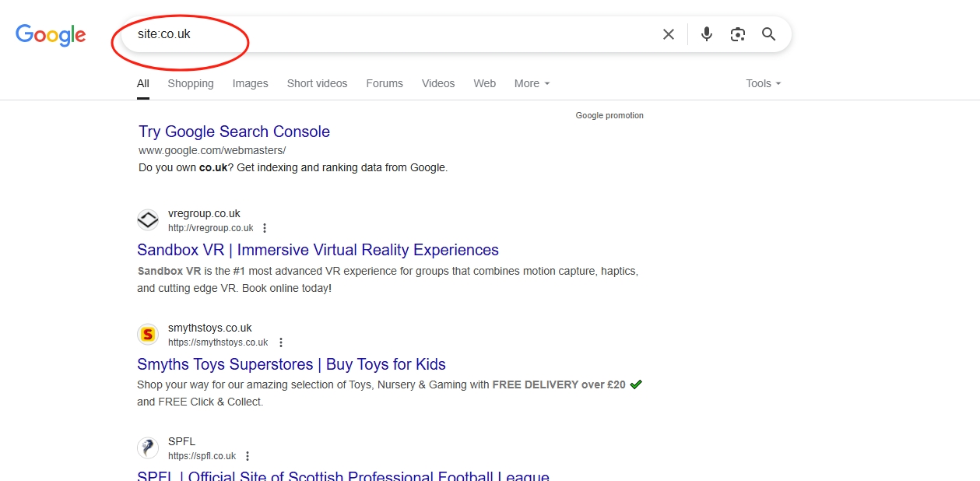Image resolution: width=980 pixels, height=481 pixels.
Task: Switch to the Videos tab
Action: point(438,83)
